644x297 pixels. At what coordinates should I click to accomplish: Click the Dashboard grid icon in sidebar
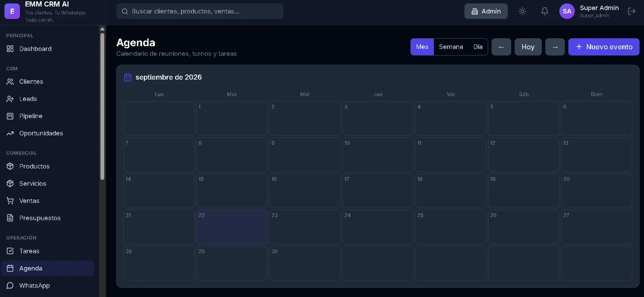(10, 49)
